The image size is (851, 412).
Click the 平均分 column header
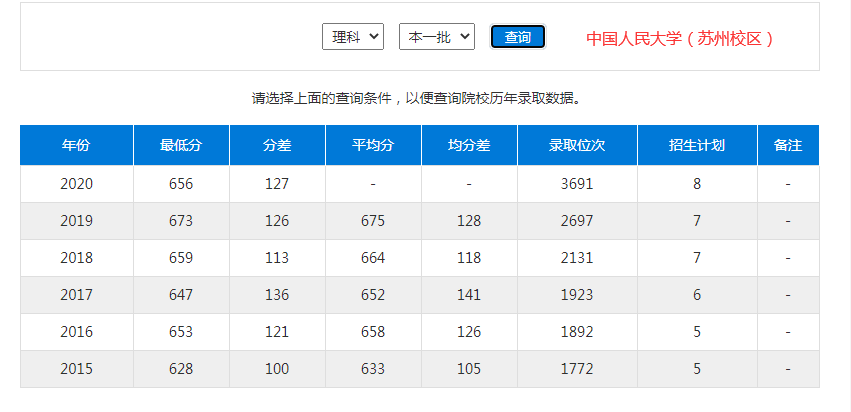pos(373,145)
